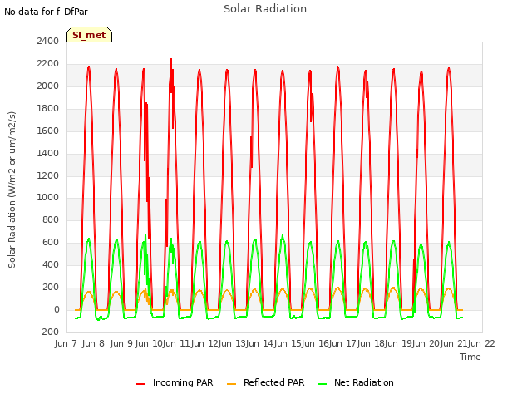This screenshot has height=399, width=532.
Task: Click the 600 y-axis tick label
Action: click(x=51, y=242)
